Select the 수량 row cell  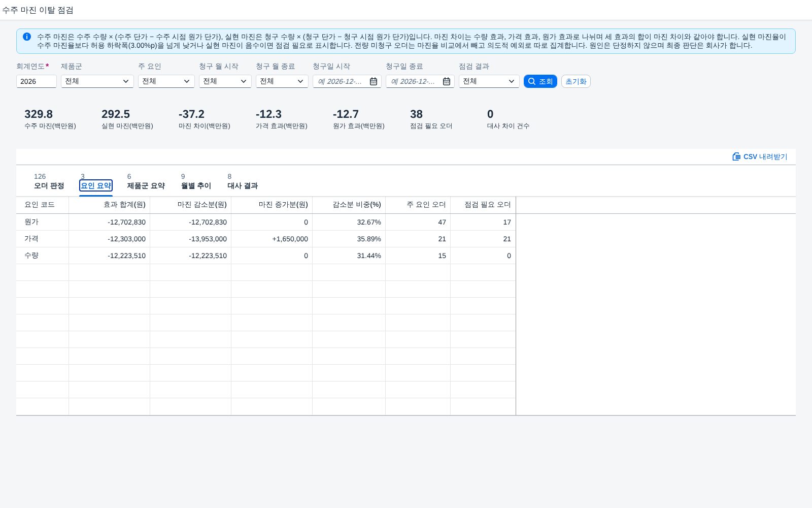coord(43,256)
